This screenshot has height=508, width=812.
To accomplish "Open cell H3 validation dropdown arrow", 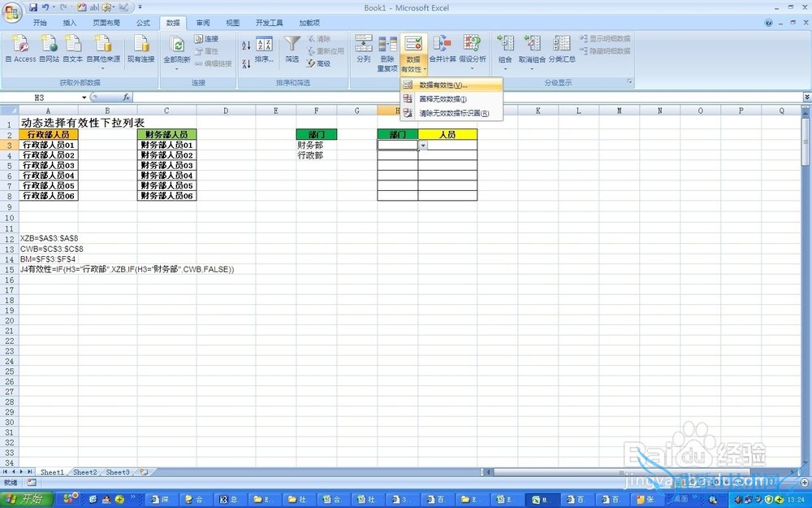I will point(423,145).
